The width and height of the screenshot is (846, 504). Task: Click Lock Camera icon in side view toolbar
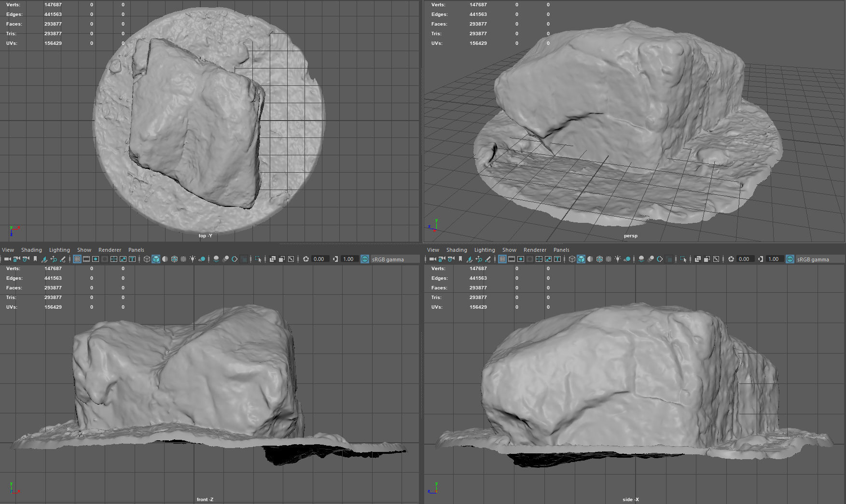click(442, 259)
